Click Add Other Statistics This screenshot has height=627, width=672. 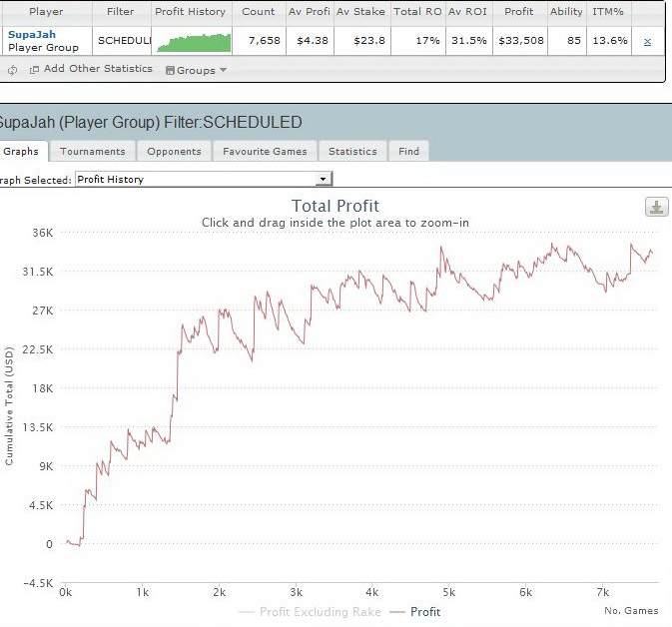(98, 69)
